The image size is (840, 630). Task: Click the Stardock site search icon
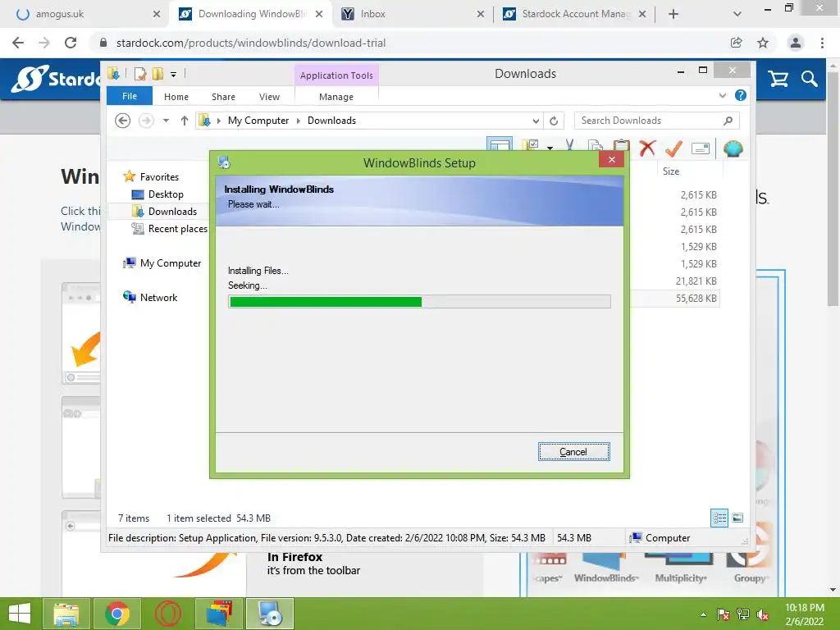point(810,80)
